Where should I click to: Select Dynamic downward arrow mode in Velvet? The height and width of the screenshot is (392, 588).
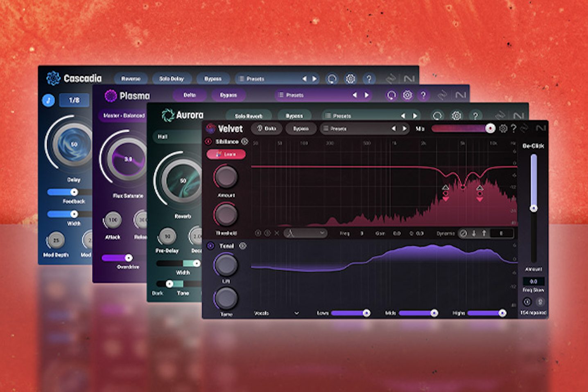(474, 233)
